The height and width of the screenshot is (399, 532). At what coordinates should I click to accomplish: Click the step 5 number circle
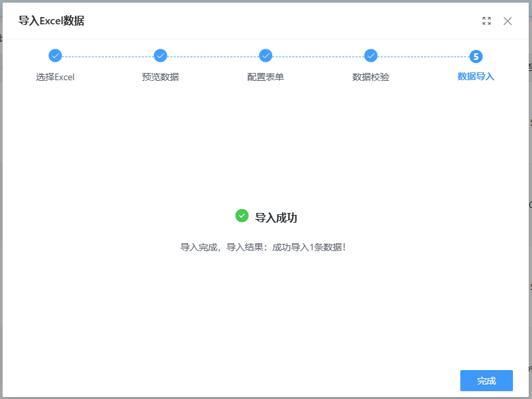click(476, 56)
